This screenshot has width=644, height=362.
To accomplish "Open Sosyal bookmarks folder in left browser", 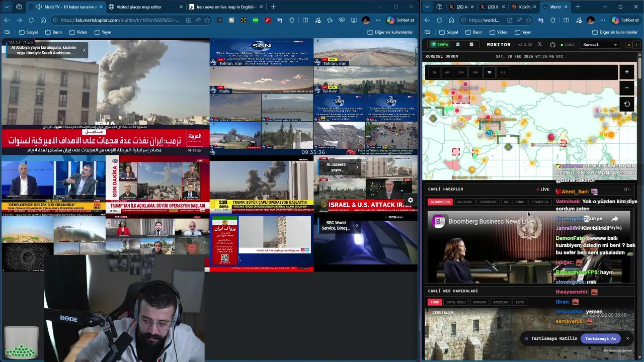I will tap(28, 32).
